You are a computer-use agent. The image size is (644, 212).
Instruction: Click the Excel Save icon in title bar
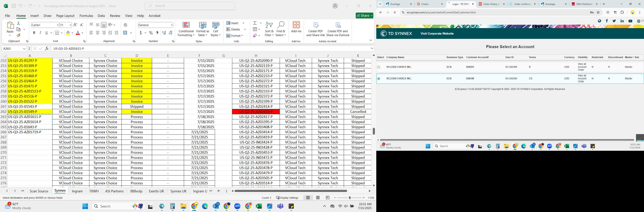(x=14, y=6)
